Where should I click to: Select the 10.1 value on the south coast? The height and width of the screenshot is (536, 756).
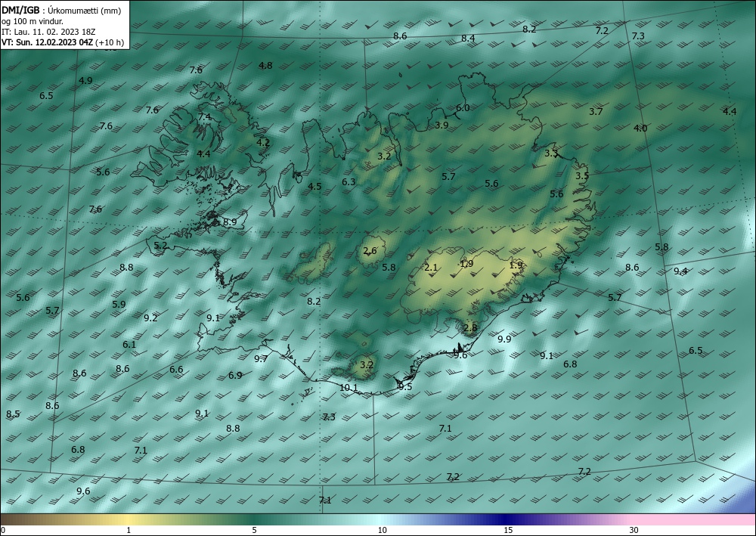[x=349, y=388]
